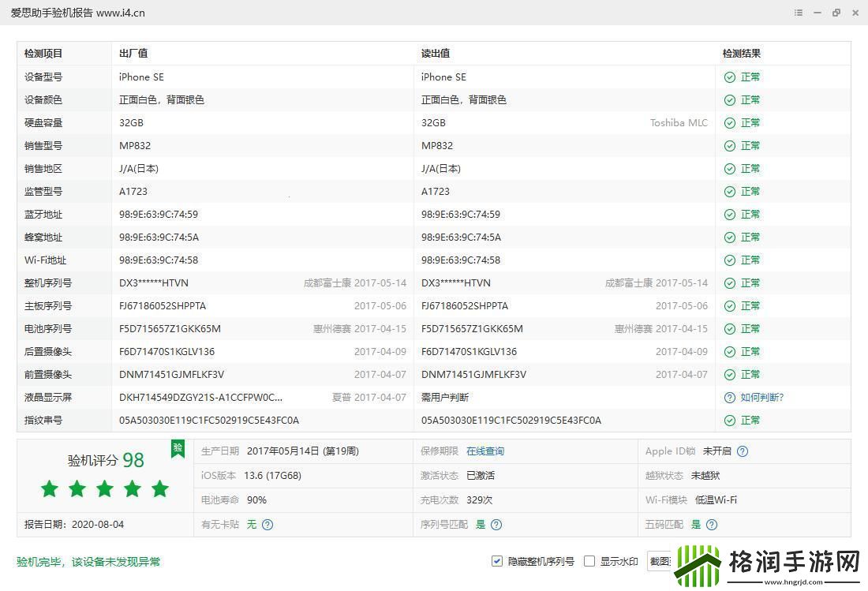Click the 截图 button
Viewport: 868px width, 591px height.
(658, 561)
